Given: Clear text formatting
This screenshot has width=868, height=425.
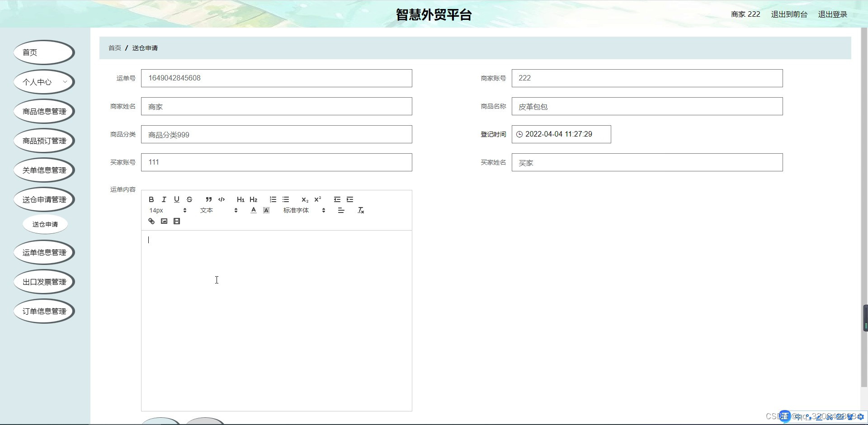Looking at the screenshot, I should 361,210.
